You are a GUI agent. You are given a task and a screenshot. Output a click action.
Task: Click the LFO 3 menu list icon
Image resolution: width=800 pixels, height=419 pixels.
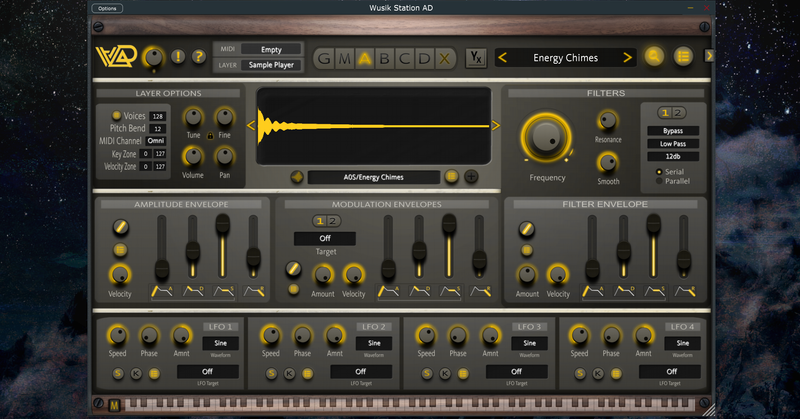[463, 374]
